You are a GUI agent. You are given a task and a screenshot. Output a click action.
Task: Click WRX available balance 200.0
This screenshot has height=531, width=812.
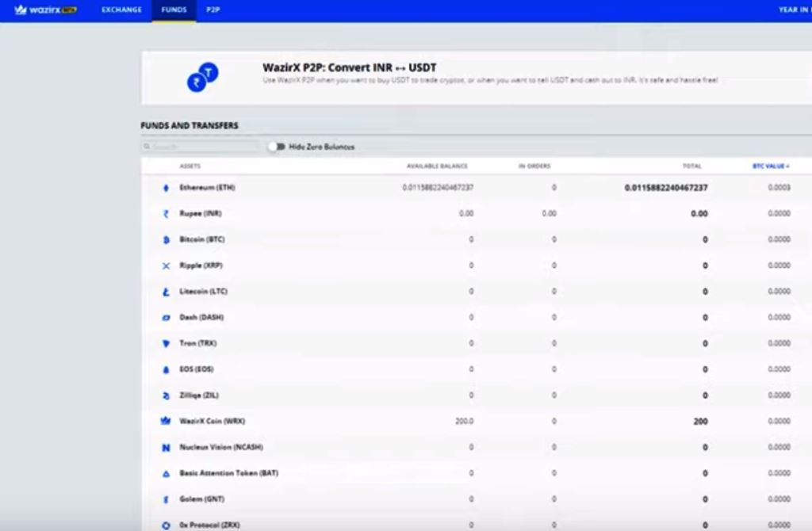pyautogui.click(x=465, y=421)
